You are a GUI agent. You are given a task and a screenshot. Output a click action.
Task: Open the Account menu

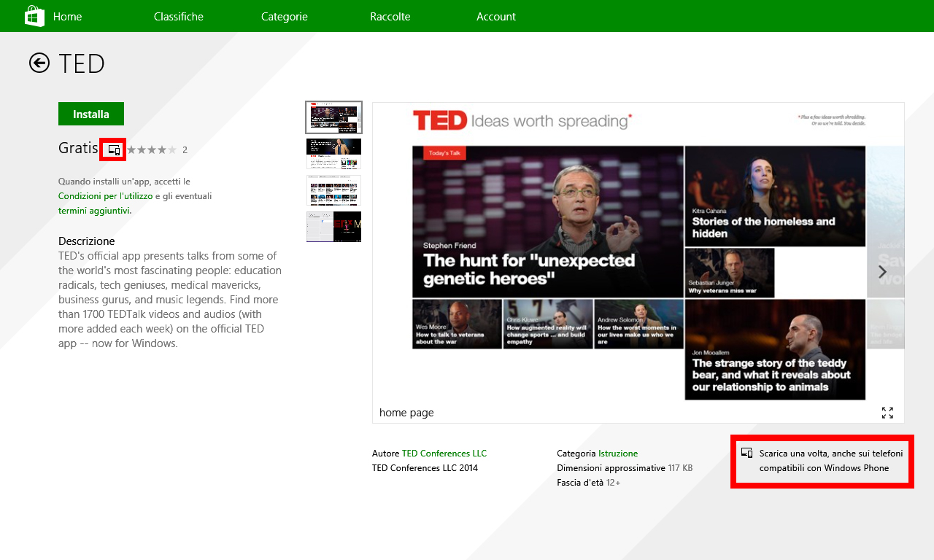pyautogui.click(x=495, y=16)
